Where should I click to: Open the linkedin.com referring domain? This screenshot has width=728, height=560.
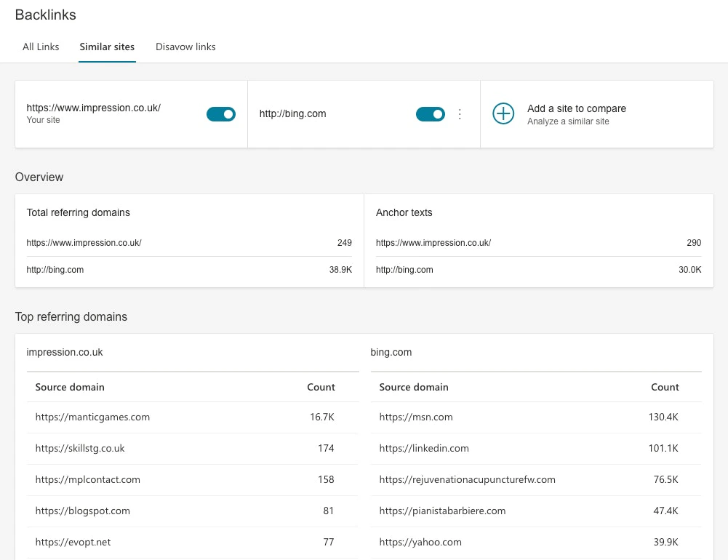click(424, 448)
